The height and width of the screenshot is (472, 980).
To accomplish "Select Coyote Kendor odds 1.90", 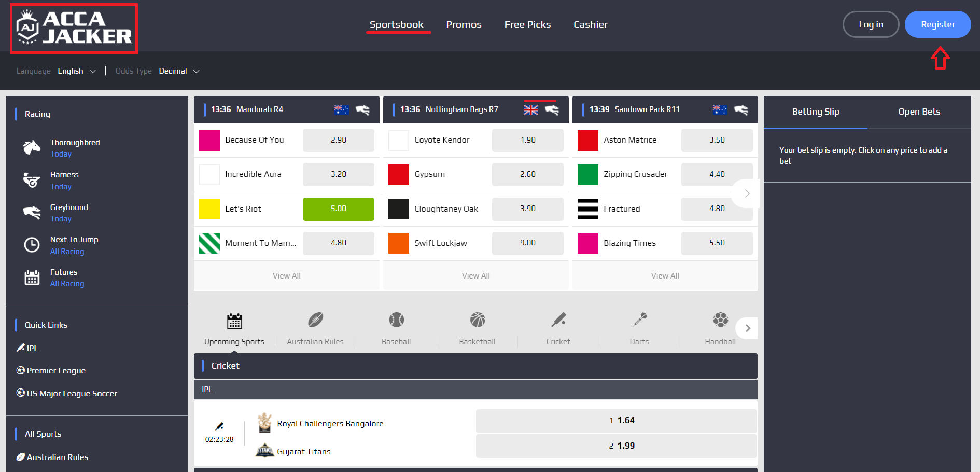I will [x=528, y=140].
